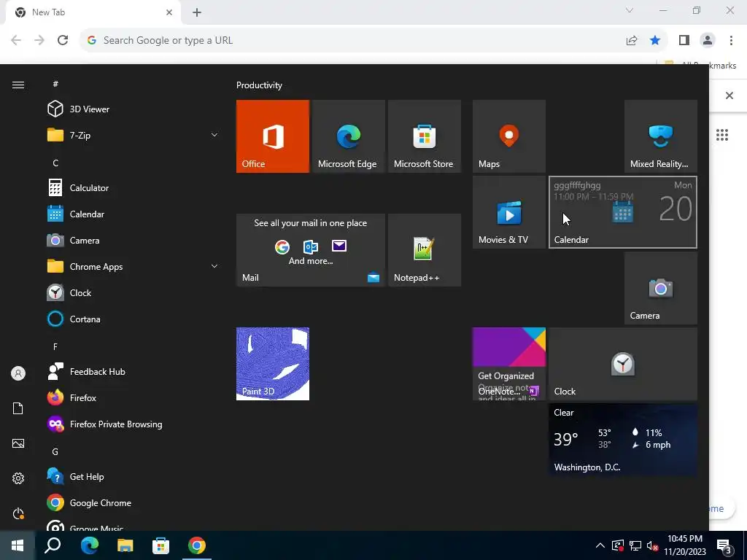
Task: Reload the Chrome page
Action: click(63, 41)
